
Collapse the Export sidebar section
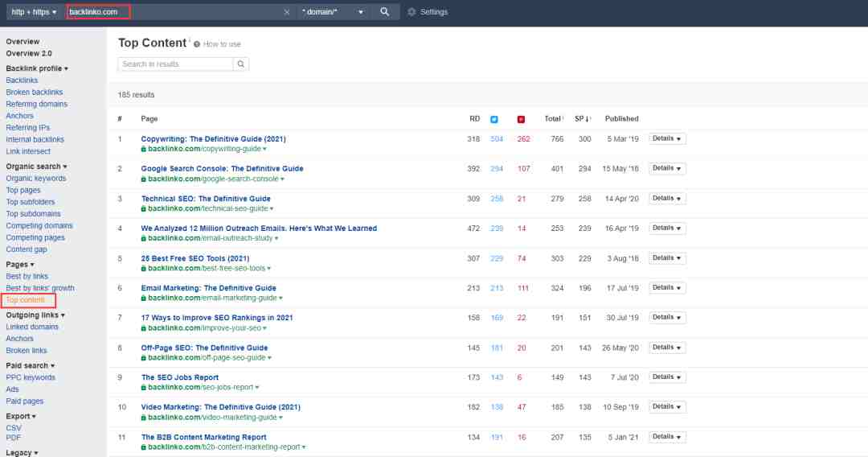coord(21,416)
